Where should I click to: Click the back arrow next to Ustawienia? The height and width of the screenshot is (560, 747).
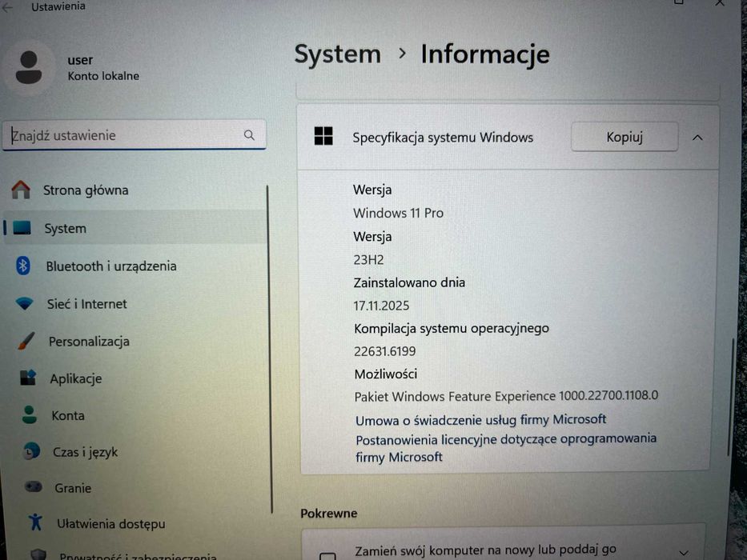(x=8, y=6)
